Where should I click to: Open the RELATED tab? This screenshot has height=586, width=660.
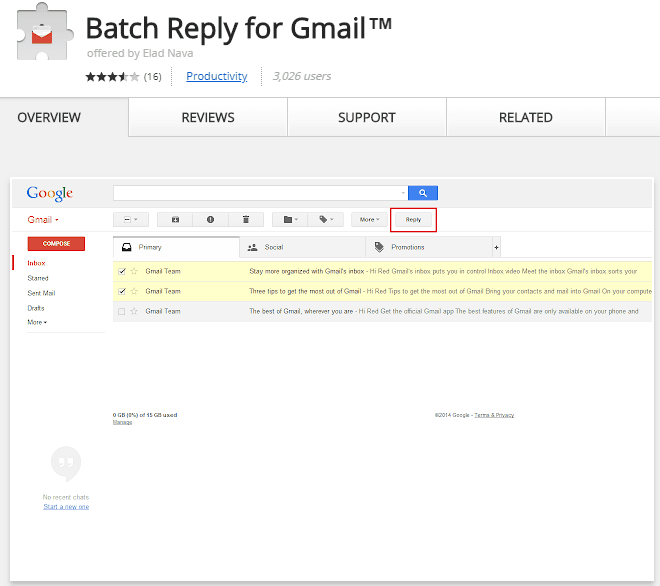526,117
